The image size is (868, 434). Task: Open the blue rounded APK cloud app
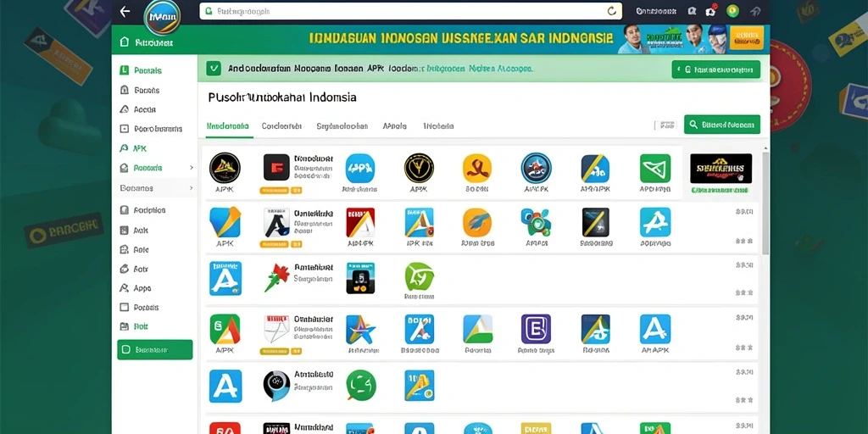click(359, 169)
